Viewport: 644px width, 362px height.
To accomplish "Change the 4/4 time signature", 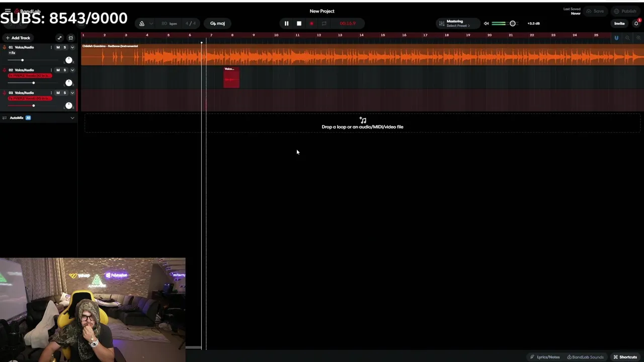I will 191,24.
